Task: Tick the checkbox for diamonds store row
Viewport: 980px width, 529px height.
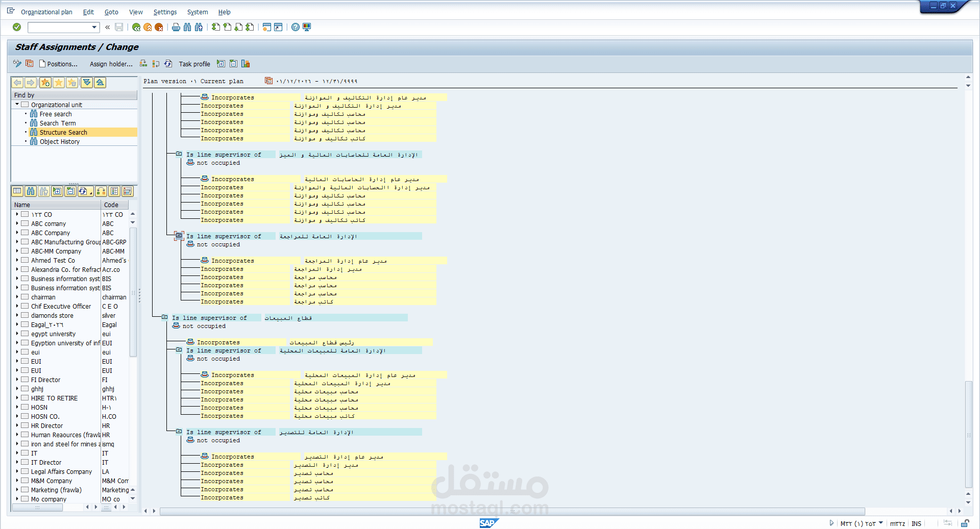Action: pyautogui.click(x=24, y=315)
